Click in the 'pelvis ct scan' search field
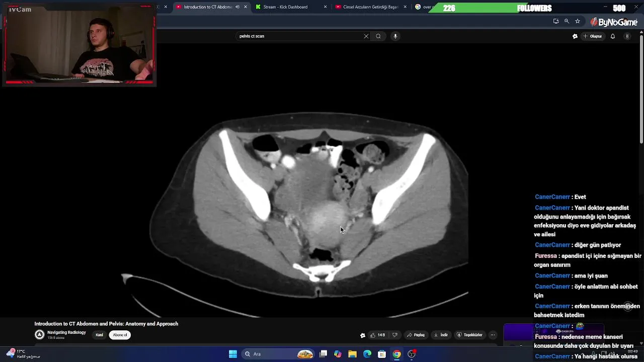 [x=299, y=36]
